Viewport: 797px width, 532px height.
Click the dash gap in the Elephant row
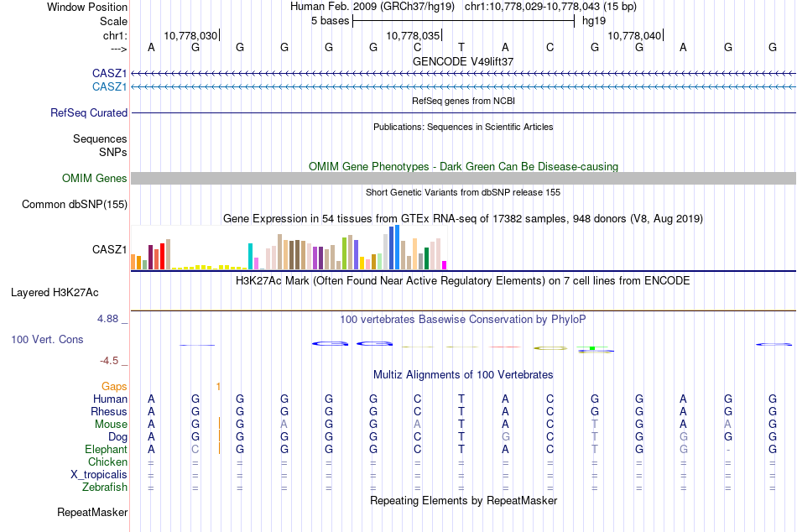coord(728,450)
